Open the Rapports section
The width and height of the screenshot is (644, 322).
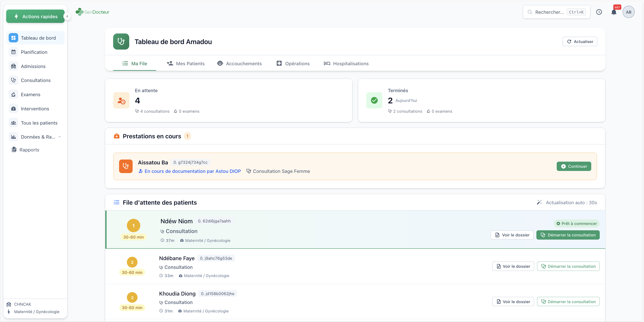29,150
